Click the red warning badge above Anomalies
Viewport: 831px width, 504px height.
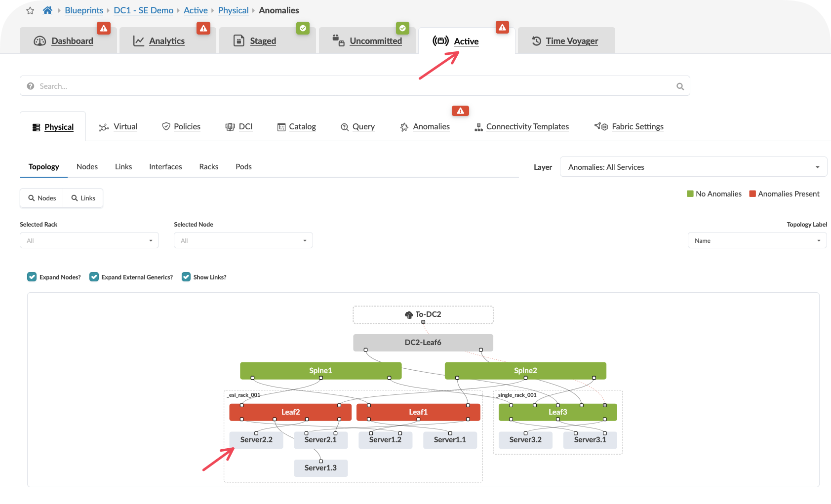[x=460, y=111]
